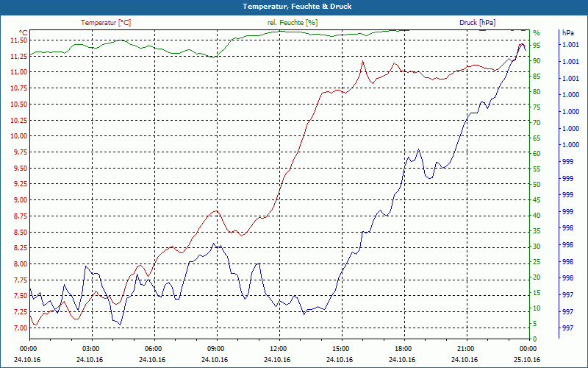Click the green "45" humidity axis value
Screen dimensions: 588x368
pyautogui.click(x=537, y=200)
